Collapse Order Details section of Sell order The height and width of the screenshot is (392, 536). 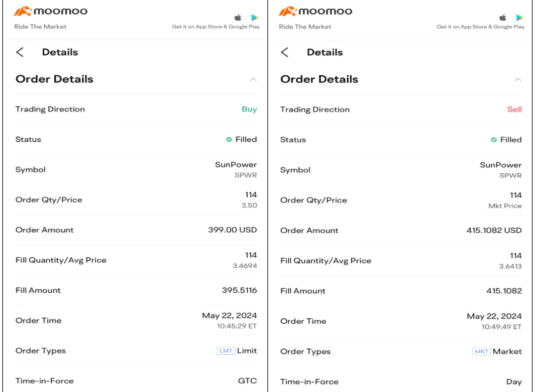coord(518,79)
